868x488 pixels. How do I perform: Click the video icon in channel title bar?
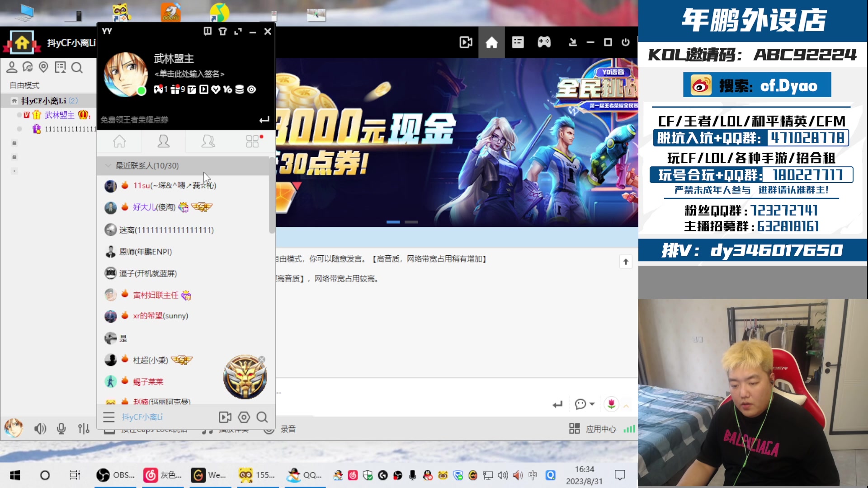point(466,42)
